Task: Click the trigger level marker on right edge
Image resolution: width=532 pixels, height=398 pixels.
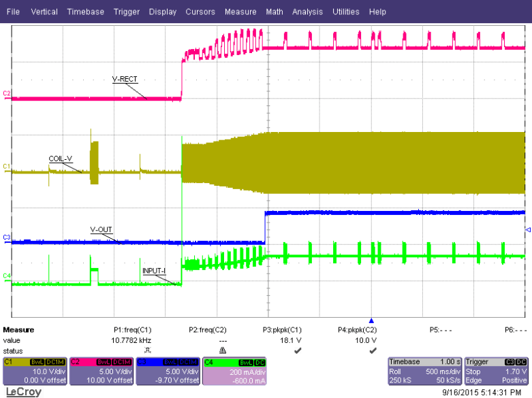Action: (527, 231)
